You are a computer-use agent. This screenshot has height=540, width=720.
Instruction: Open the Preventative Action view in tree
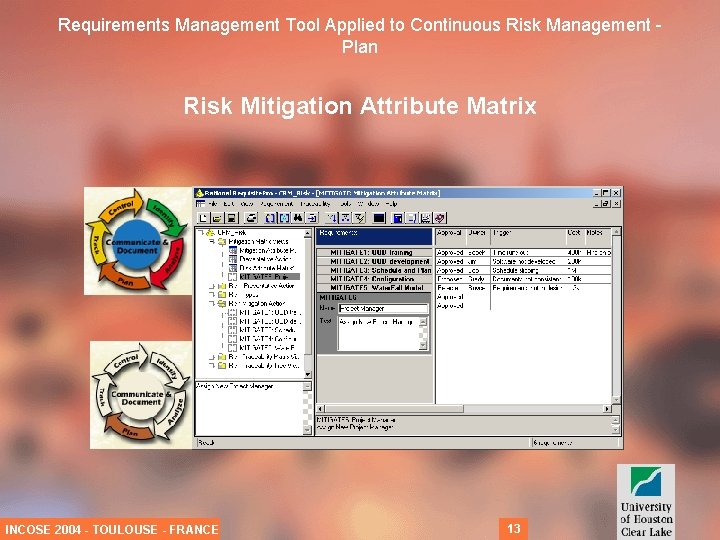[x=265, y=259]
